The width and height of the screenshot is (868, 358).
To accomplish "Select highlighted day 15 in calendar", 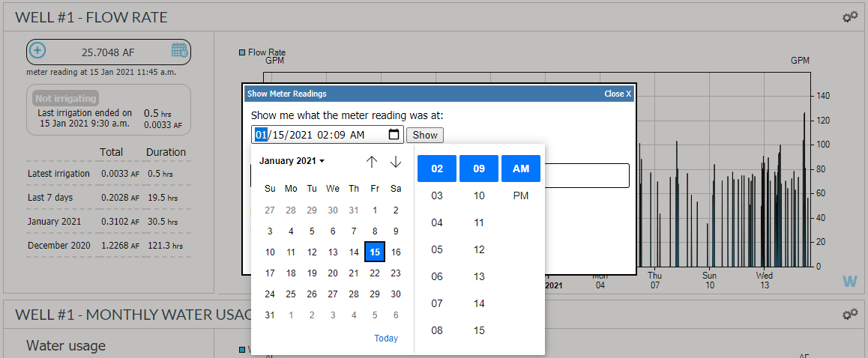I will pyautogui.click(x=375, y=252).
